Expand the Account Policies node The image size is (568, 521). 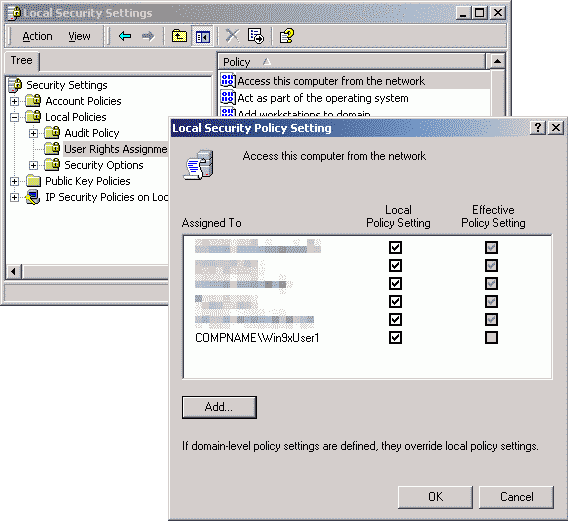pos(14,101)
